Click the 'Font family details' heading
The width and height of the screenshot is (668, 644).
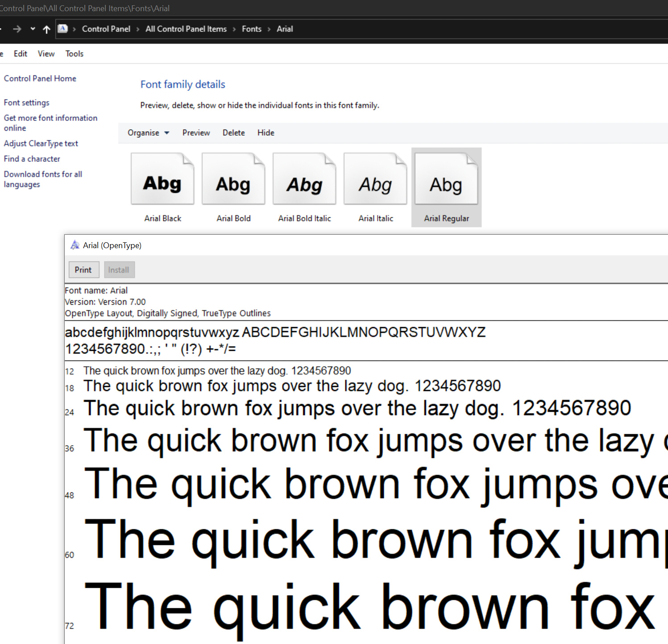[x=183, y=84]
